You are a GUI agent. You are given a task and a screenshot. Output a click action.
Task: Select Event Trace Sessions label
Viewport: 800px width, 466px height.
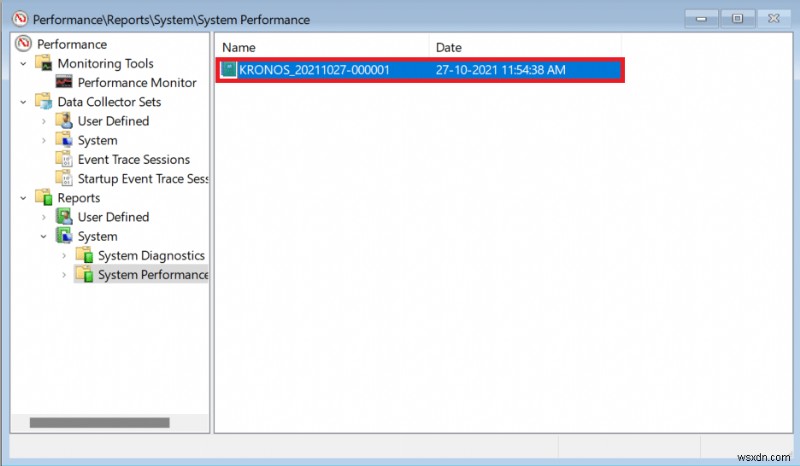tap(134, 159)
